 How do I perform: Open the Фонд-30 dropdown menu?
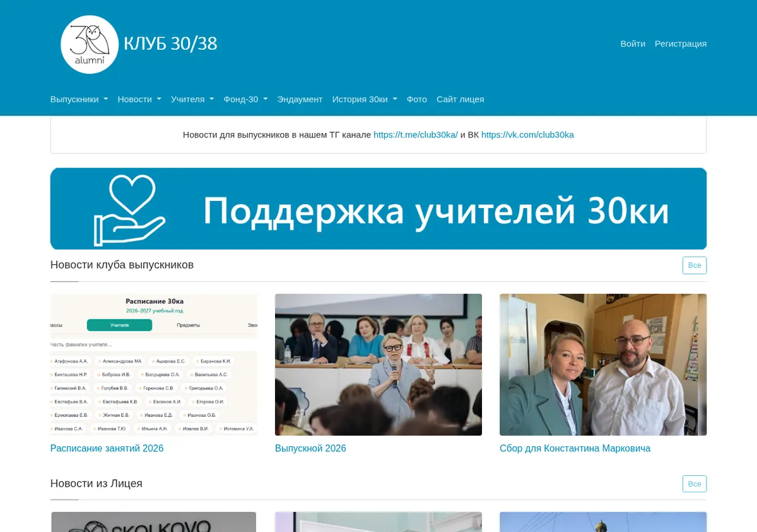tap(245, 99)
